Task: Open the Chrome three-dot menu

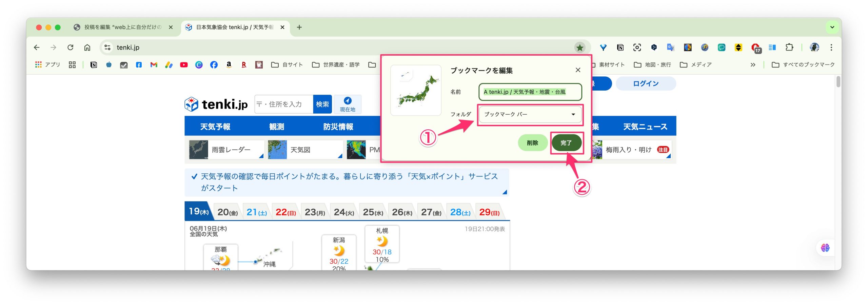Action: pyautogui.click(x=831, y=47)
